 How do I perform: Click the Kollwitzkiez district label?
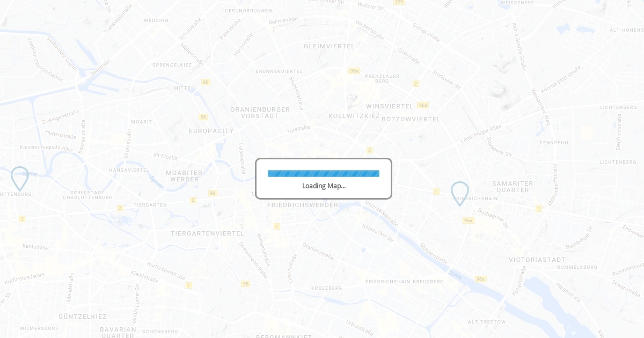click(x=354, y=116)
